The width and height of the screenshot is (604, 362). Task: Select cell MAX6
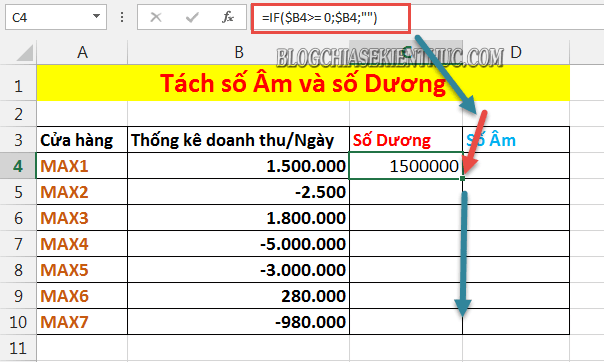(x=82, y=296)
